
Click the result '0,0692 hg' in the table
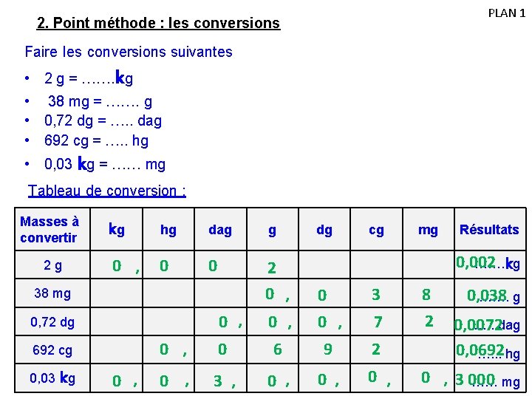click(x=487, y=352)
